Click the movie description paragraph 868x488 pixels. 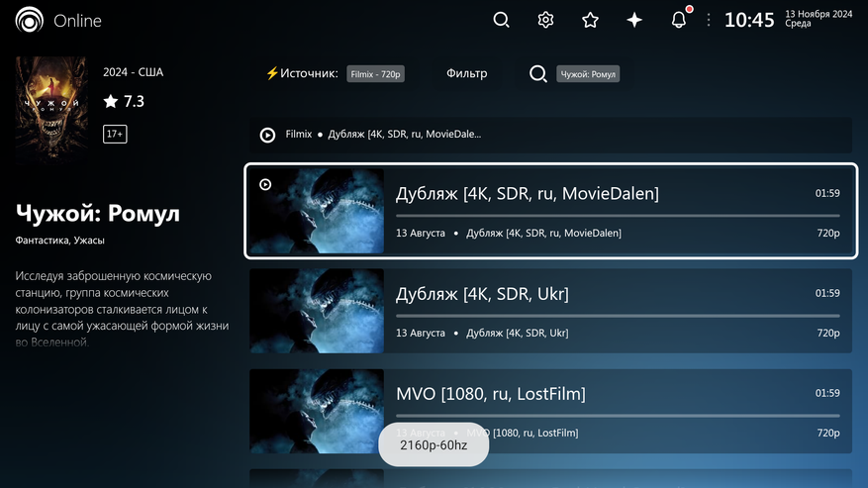click(x=122, y=309)
